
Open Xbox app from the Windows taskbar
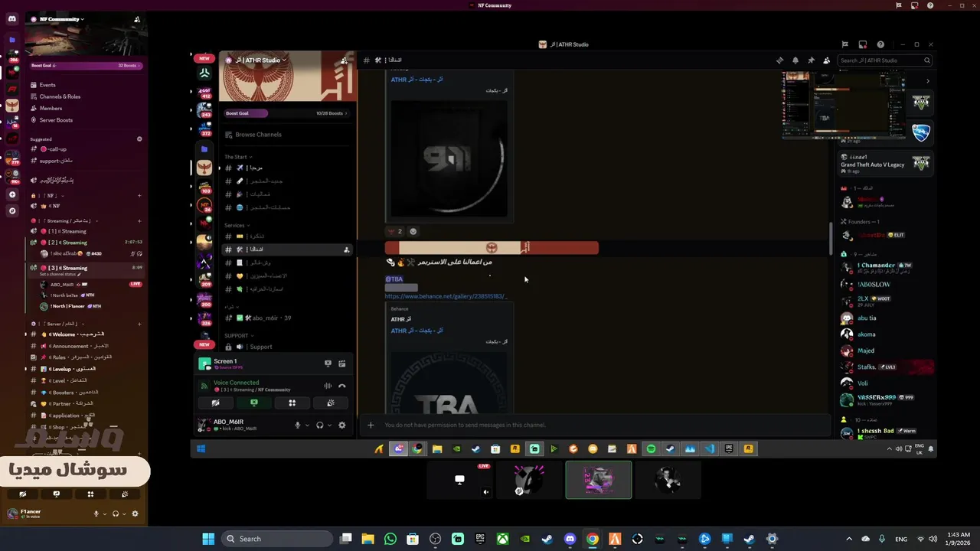(x=503, y=539)
